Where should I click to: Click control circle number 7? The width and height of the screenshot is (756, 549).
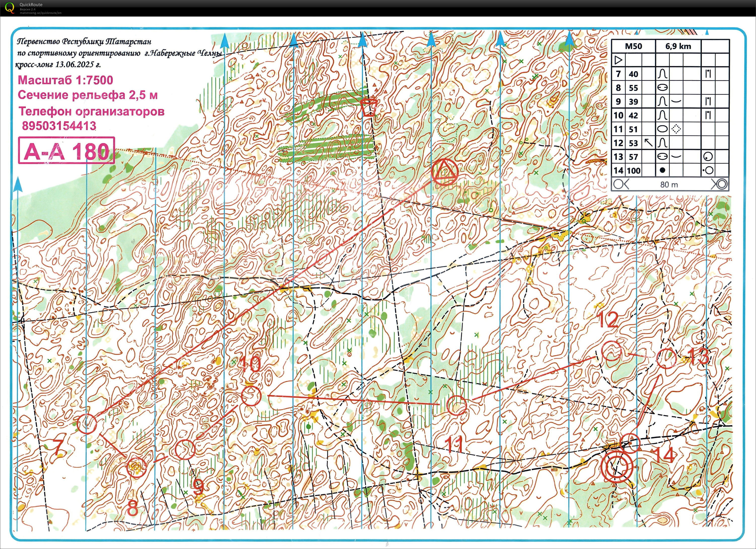tap(87, 424)
